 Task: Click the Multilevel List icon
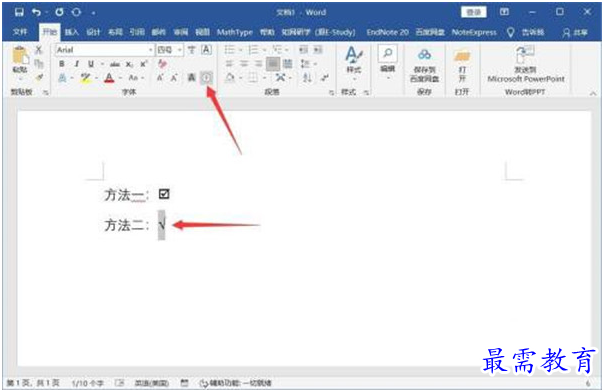click(277, 50)
